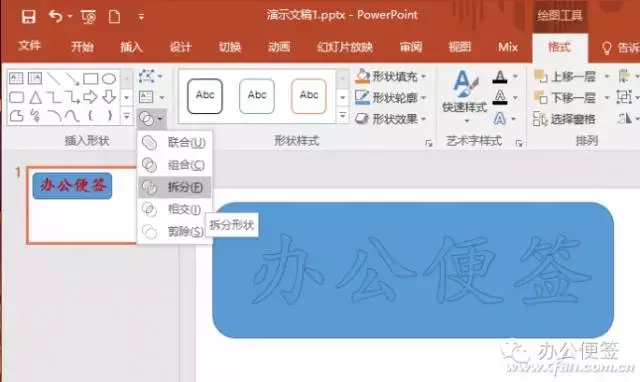Image resolution: width=640 pixels, height=382 pixels.
Task: Click the Save icon in quick access toolbar
Action: pyautogui.click(x=29, y=17)
